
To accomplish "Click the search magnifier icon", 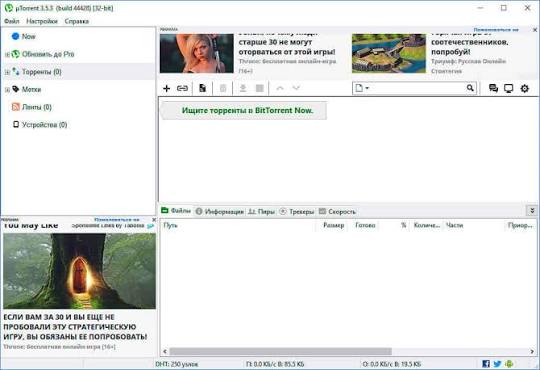I will (x=470, y=88).
